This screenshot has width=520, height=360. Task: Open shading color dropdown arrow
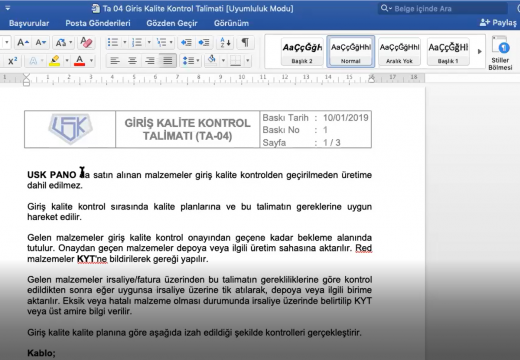pyautogui.click(x=223, y=61)
